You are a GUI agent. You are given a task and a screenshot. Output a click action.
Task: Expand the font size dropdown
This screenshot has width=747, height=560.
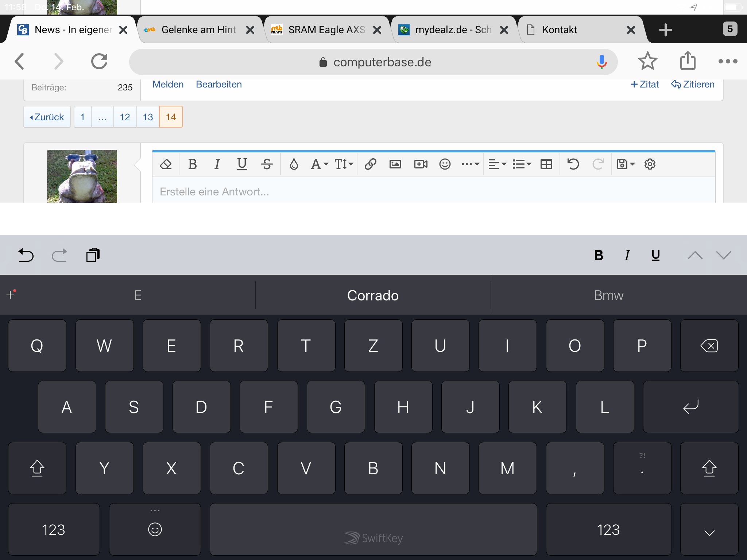pos(344,164)
